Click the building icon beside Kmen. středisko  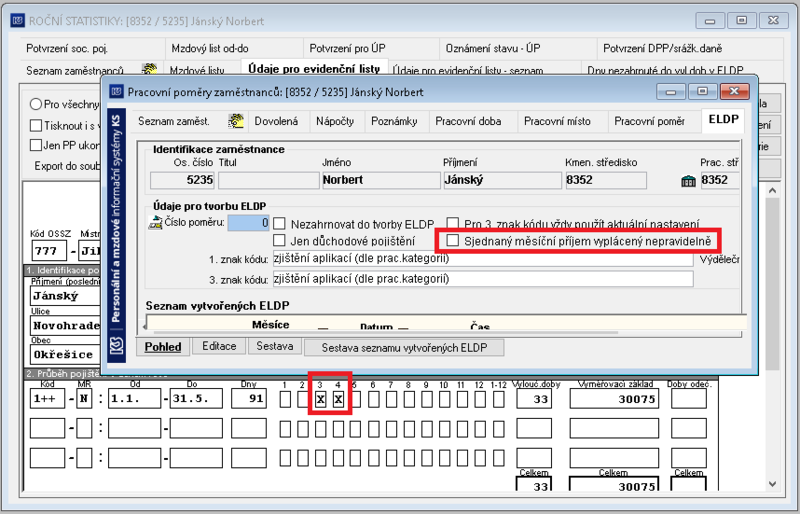(x=688, y=181)
